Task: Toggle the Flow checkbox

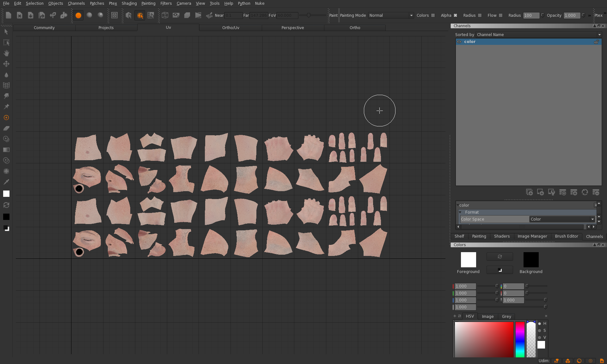Action: tap(500, 15)
